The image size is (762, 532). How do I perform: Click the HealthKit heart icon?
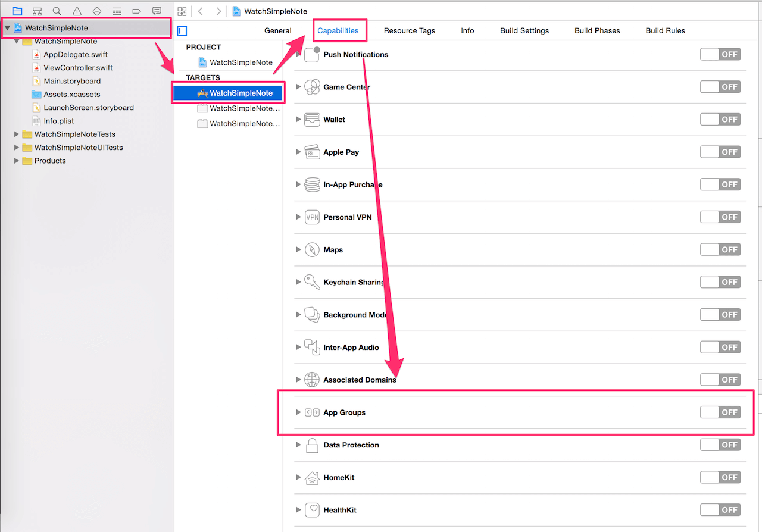point(313,510)
